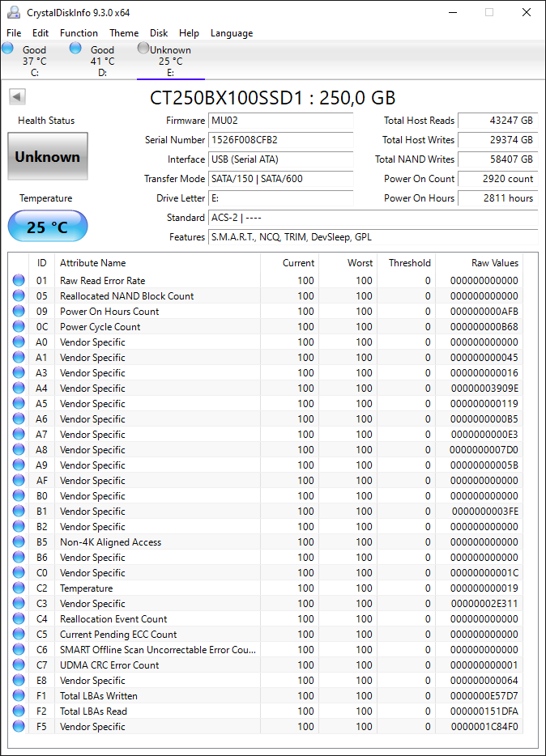Click the Total Host Reads value 43247 GB
The height and width of the screenshot is (756, 546).
click(x=497, y=121)
